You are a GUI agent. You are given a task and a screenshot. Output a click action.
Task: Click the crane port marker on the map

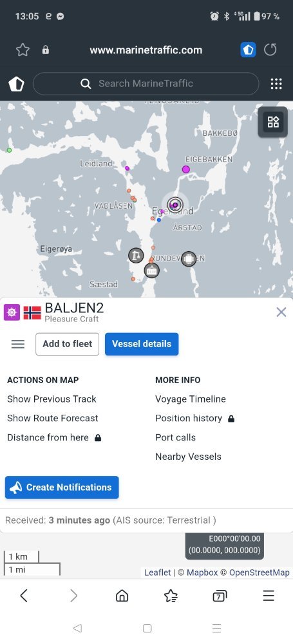(136, 255)
